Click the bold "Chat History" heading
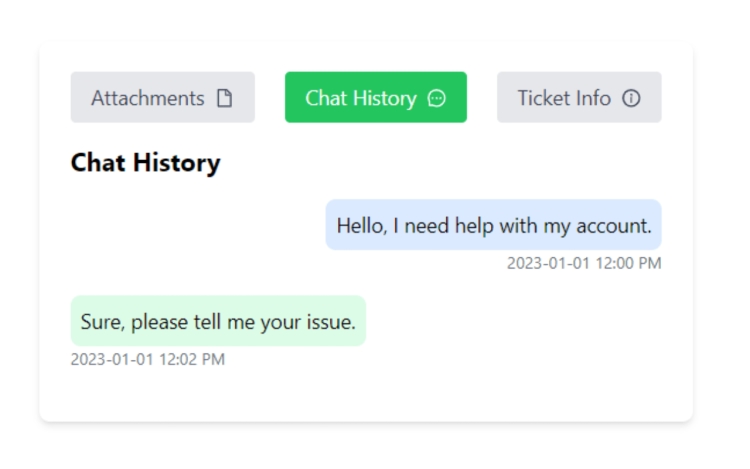750x469 pixels. [x=145, y=163]
